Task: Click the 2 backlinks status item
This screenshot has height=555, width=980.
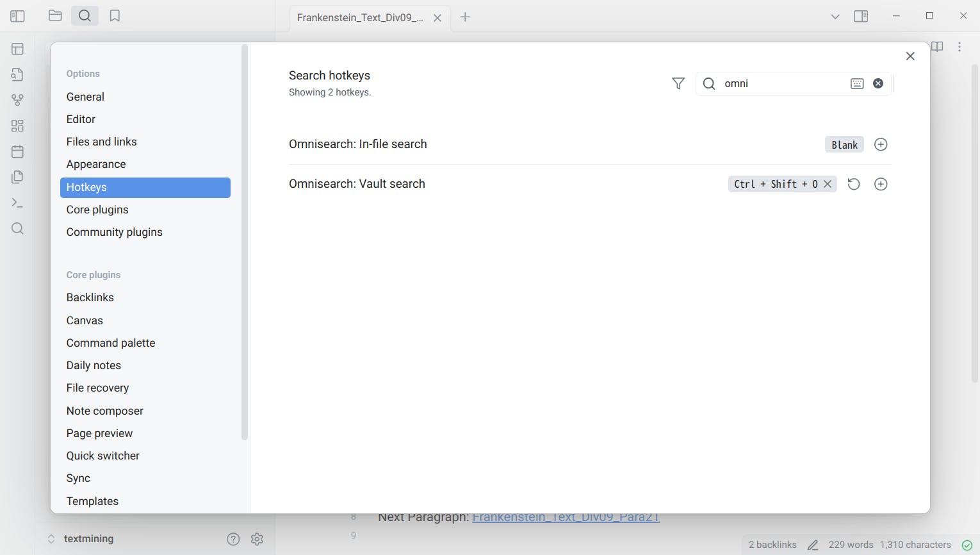Action: [x=772, y=545]
